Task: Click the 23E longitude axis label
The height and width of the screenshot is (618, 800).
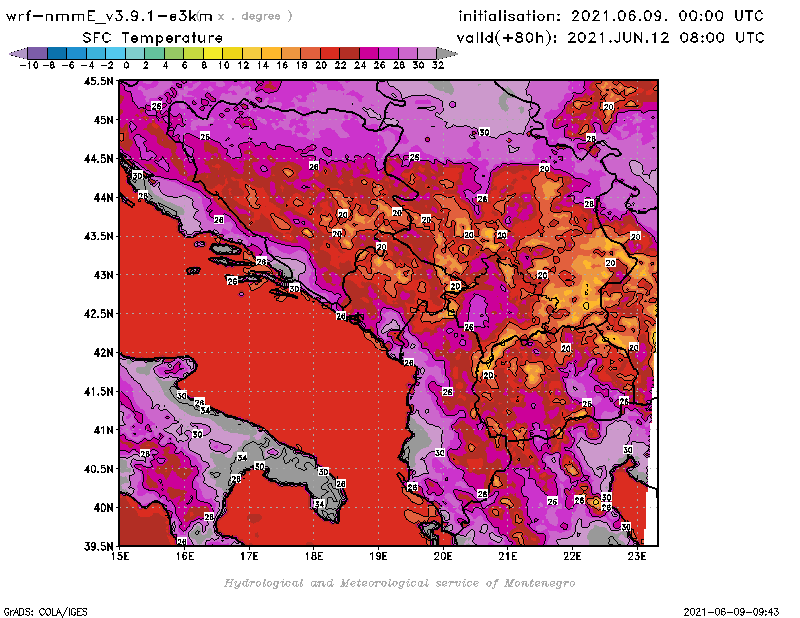Action: click(x=637, y=556)
